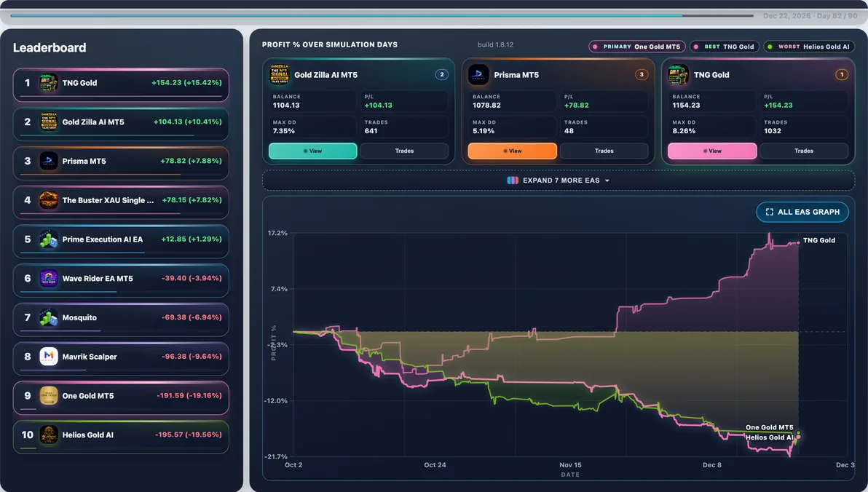Viewport: 868px width, 492px height.
Task: Click the Leaderboard heading
Action: click(x=50, y=47)
